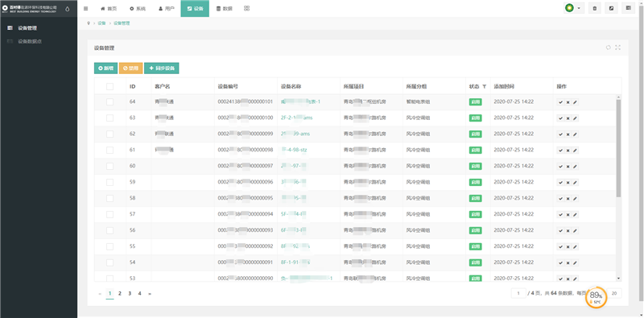Open the 用户 tab
Screen dimensions: 644x318
(167, 8)
